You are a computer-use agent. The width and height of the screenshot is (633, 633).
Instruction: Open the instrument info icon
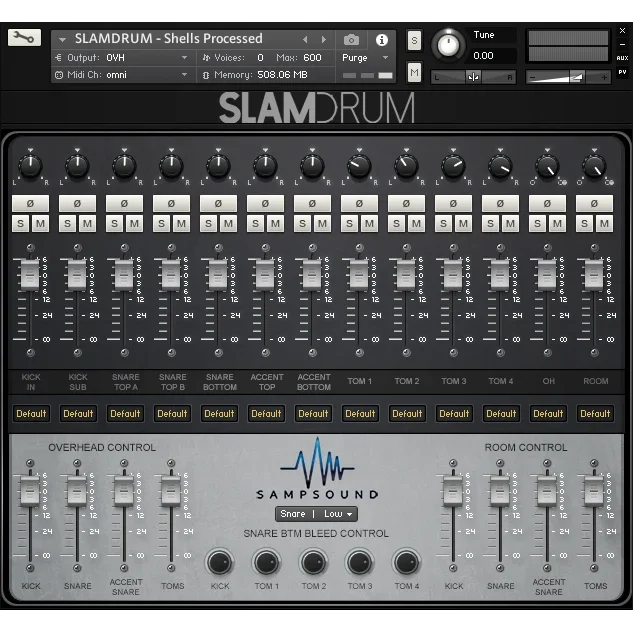click(x=381, y=40)
